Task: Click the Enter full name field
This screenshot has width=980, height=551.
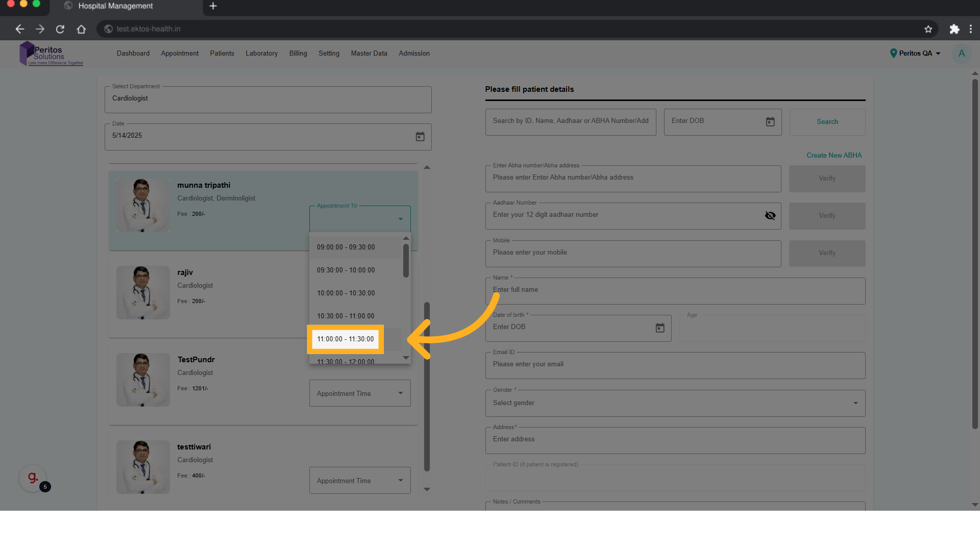Action: point(675,290)
